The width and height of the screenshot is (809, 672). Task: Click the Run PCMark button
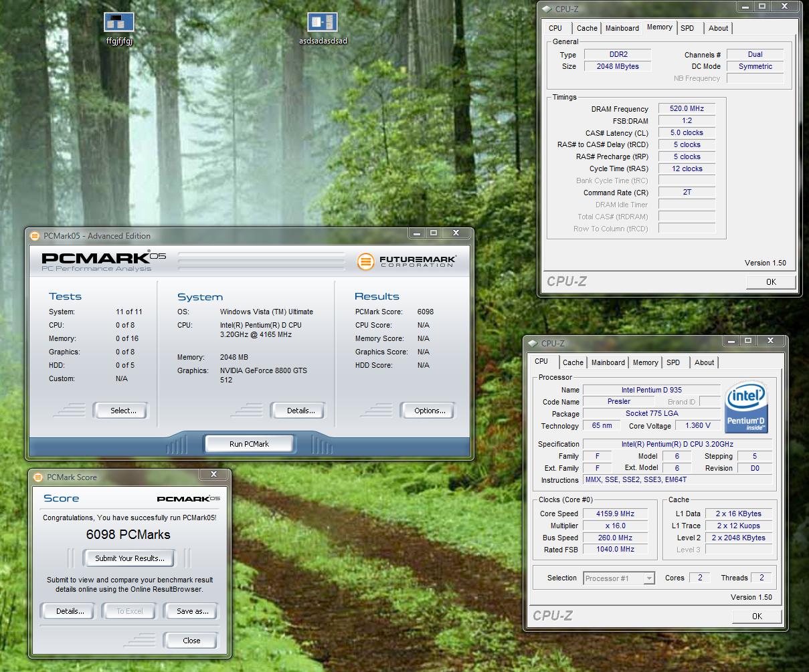pyautogui.click(x=249, y=444)
